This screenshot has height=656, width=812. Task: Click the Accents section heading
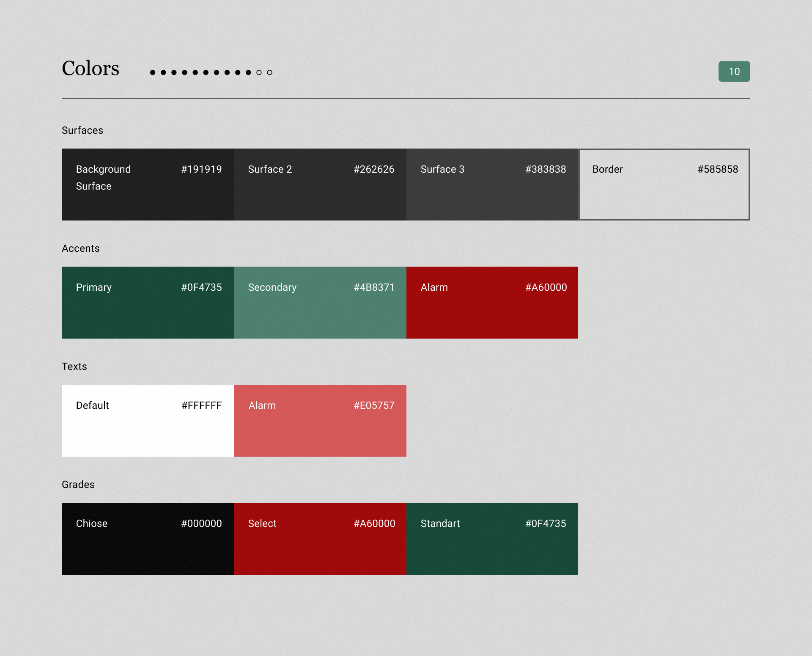tap(81, 248)
